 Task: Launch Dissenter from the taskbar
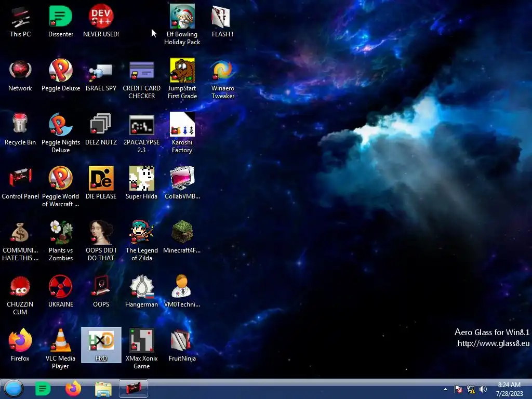pos(43,389)
